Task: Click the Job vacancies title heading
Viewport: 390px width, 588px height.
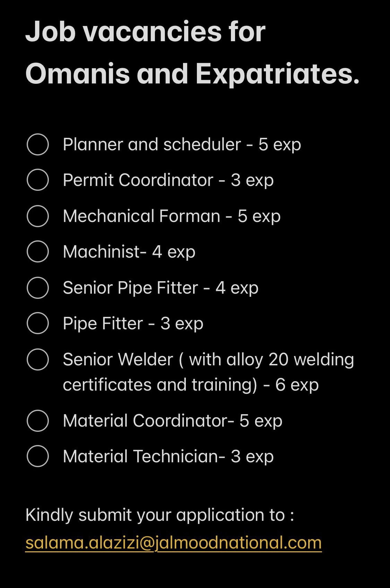Action: (192, 53)
